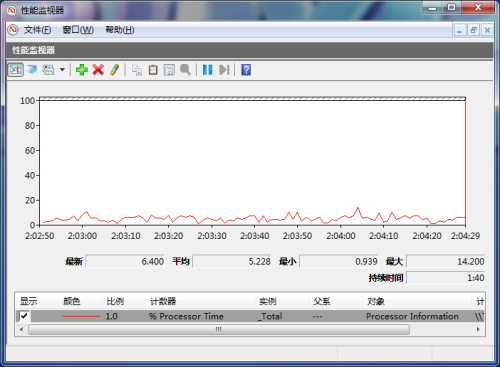
Task: Pause the display with freeze button
Action: pos(207,70)
